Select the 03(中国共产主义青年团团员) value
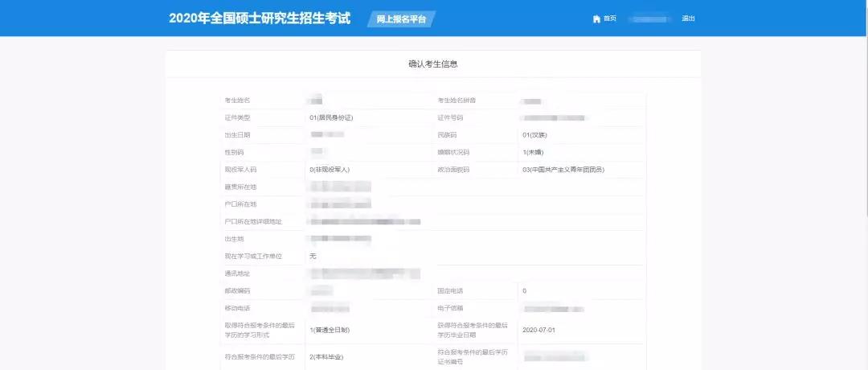Screen dimensions: 868x370 click(563, 170)
